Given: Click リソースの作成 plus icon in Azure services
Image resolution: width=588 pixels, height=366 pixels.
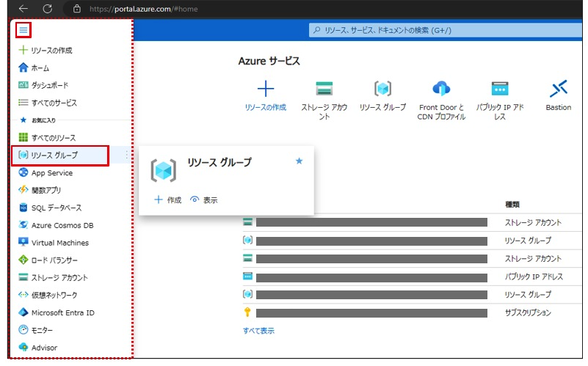Looking at the screenshot, I should tap(266, 89).
